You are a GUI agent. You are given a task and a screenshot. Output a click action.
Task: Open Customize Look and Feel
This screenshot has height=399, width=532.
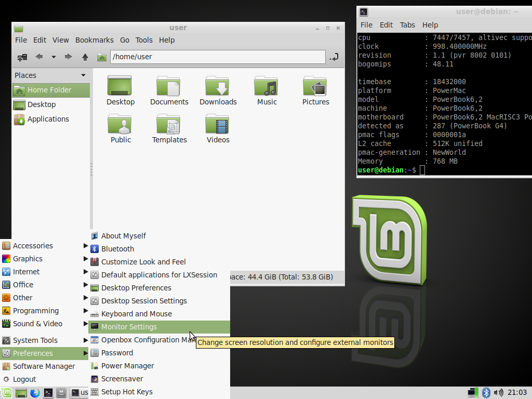click(159, 262)
